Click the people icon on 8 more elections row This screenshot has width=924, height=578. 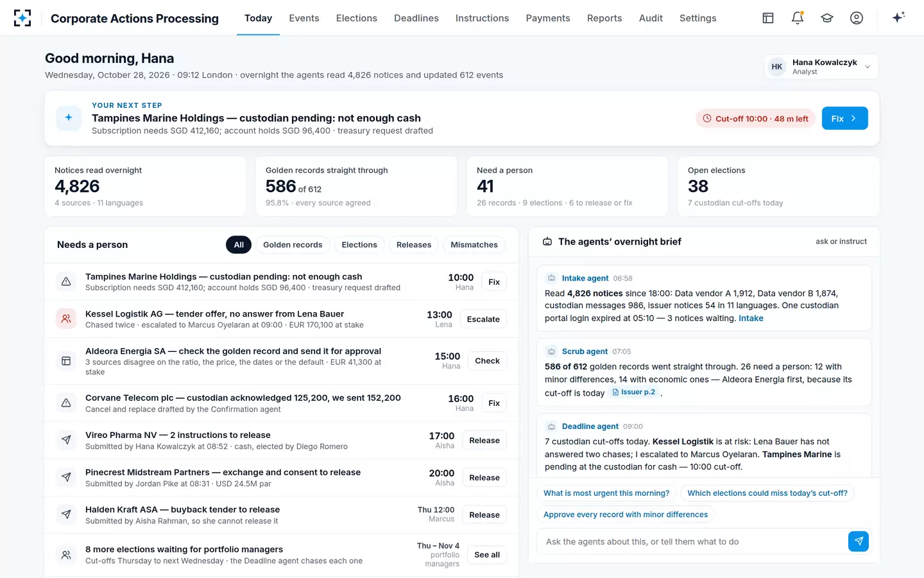click(66, 555)
